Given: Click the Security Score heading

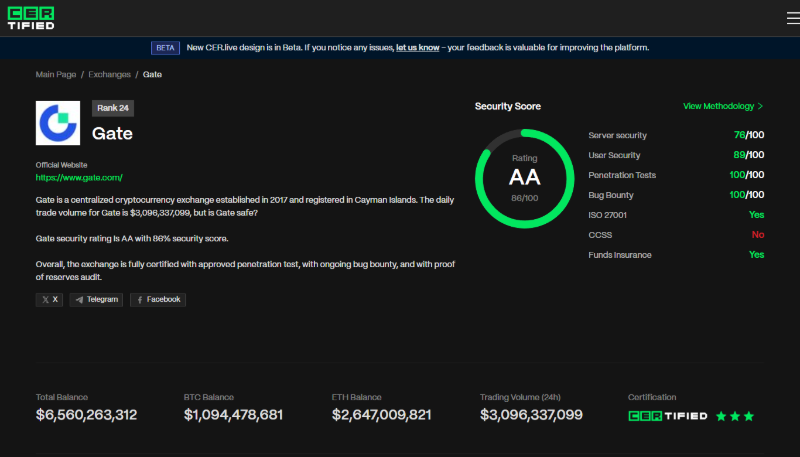Looking at the screenshot, I should 508,106.
